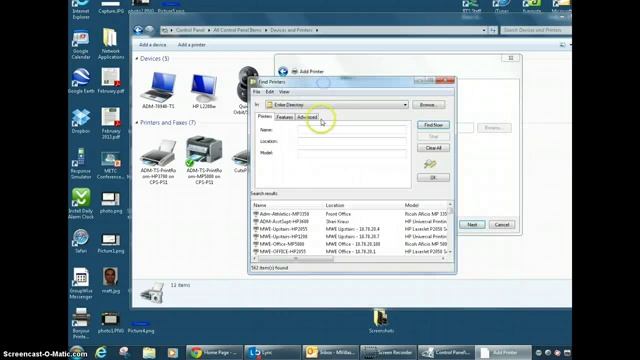
Task: Click the Find Now button
Action: (x=433, y=125)
